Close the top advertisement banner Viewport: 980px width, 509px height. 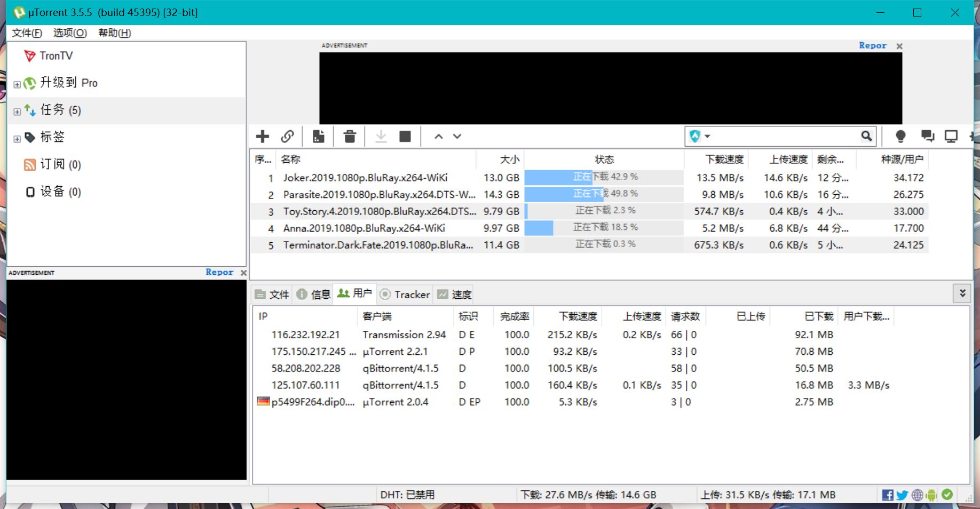click(899, 46)
